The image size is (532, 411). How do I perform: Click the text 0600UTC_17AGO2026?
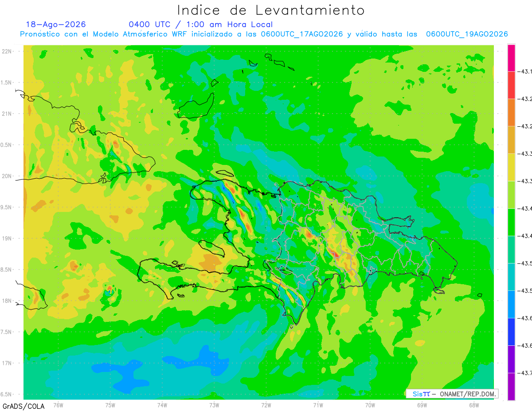click(302, 34)
